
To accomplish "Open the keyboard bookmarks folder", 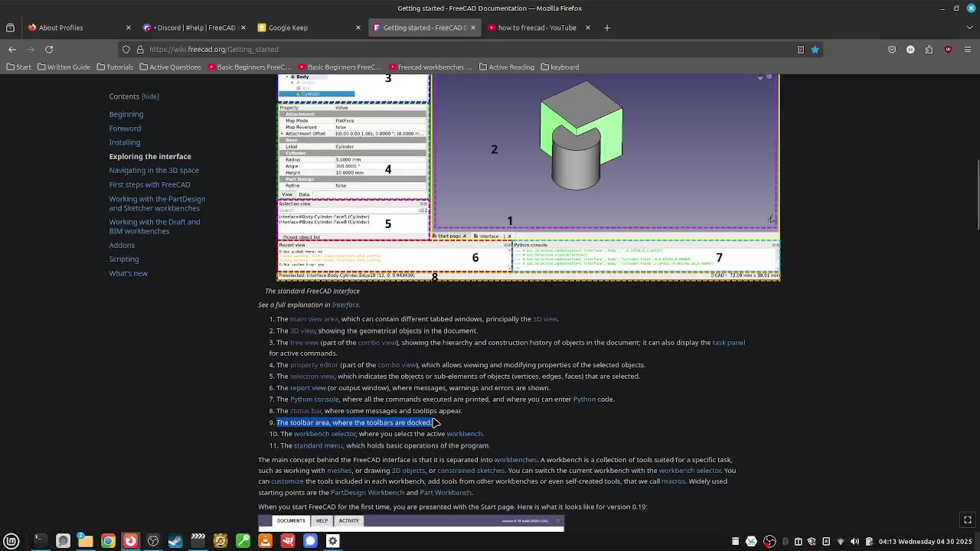I will click(560, 67).
